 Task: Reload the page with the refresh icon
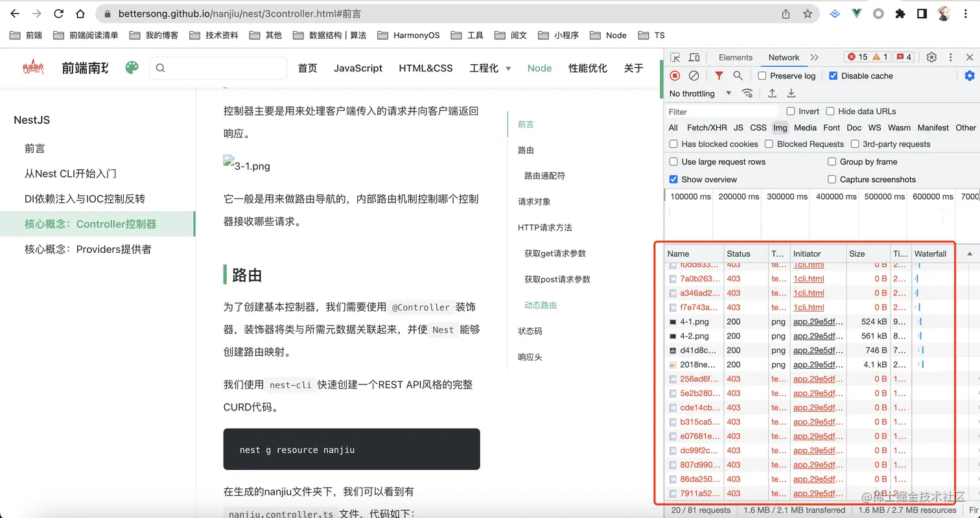coord(59,13)
